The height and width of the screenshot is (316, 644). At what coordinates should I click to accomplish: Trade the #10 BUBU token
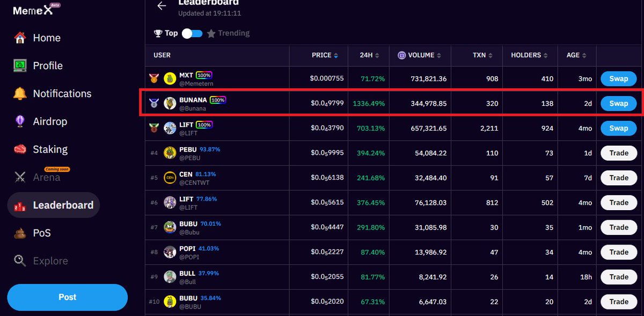(x=619, y=301)
